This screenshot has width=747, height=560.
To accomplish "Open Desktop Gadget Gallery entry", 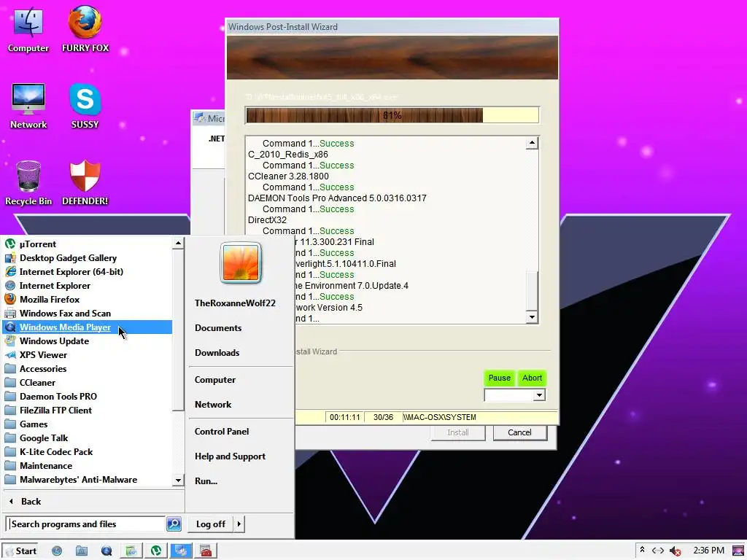I will pos(88,257).
